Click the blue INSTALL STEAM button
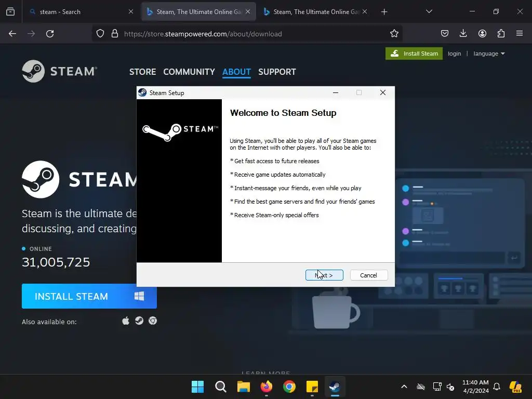 [89, 296]
